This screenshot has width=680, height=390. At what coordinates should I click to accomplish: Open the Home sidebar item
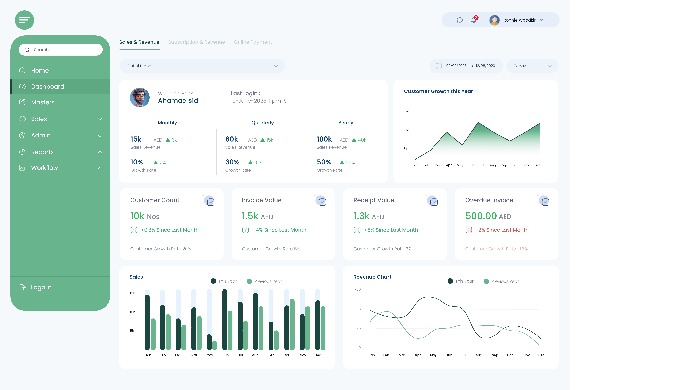click(60, 70)
